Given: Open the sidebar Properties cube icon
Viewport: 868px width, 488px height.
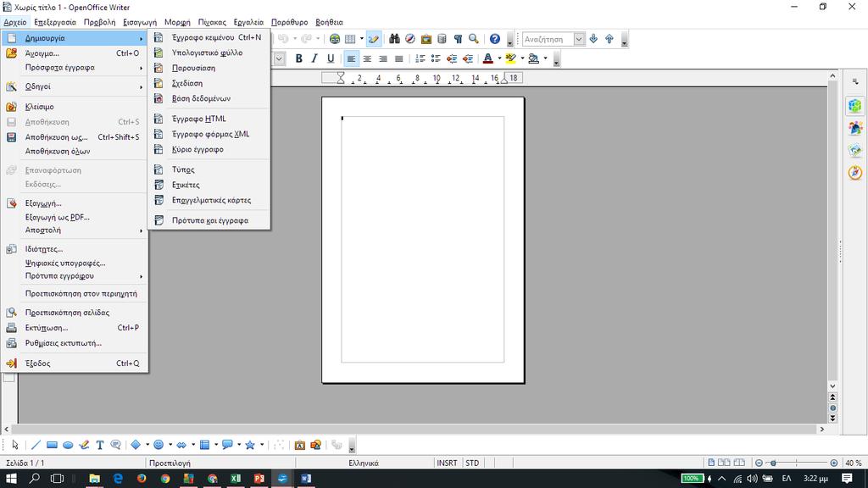Looking at the screenshot, I should [855, 106].
